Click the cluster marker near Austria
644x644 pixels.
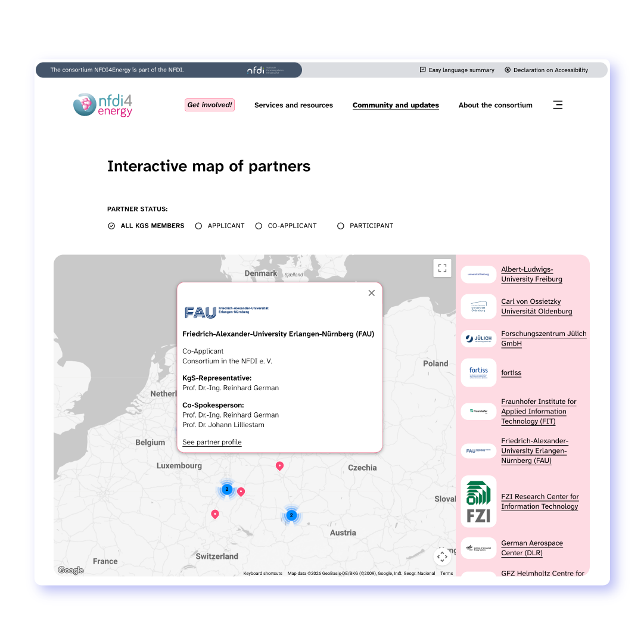click(291, 515)
